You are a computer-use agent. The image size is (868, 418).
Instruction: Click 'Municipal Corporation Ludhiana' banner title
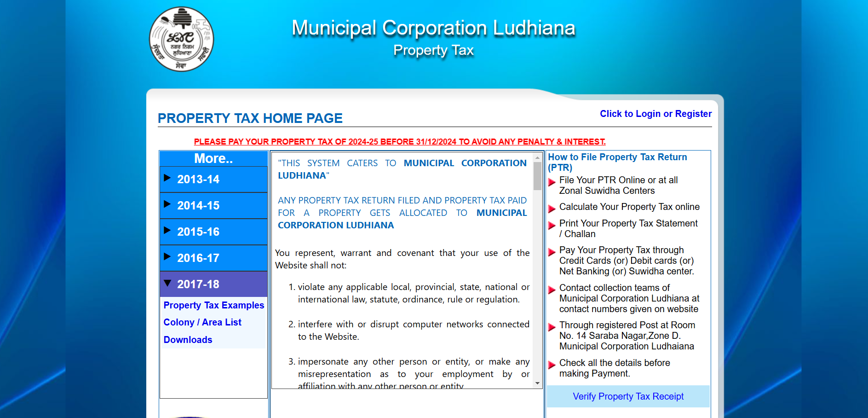click(x=433, y=28)
